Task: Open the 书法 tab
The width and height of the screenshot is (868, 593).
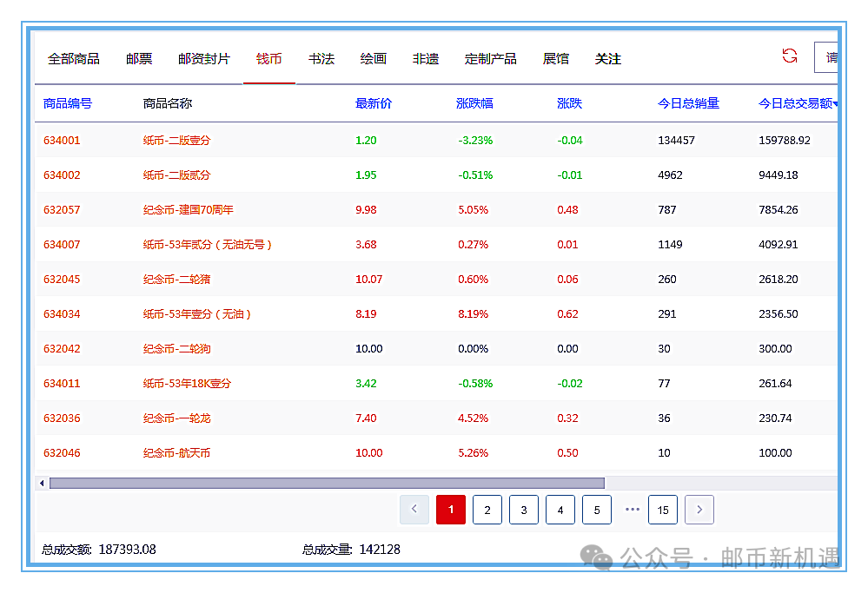Action: coord(321,59)
